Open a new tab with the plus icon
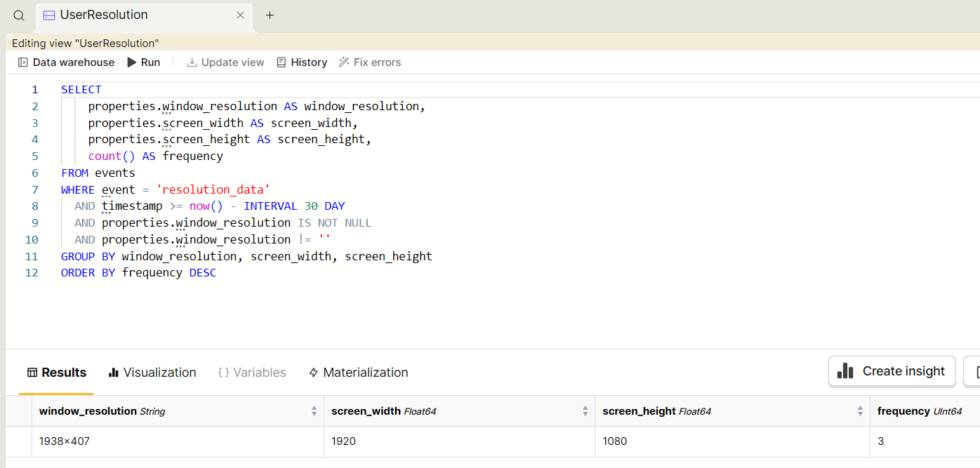Viewport: 980px width, 468px height. pyautogui.click(x=270, y=15)
